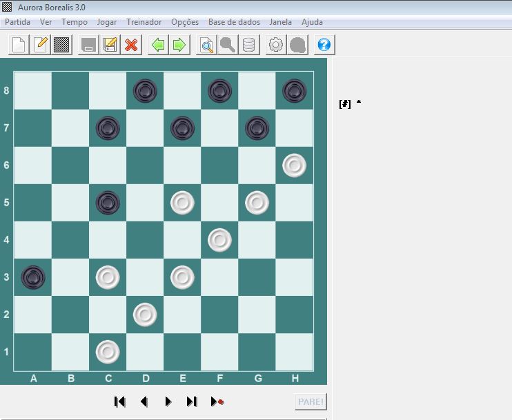Click the play arrow with red dot
Screen dimensions: 512x420
point(217,401)
